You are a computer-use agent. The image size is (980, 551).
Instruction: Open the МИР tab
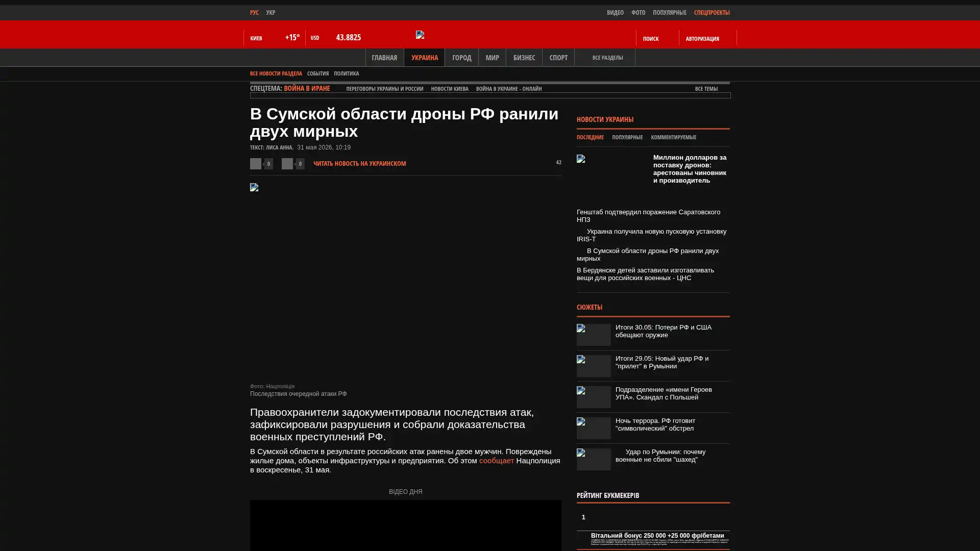pyautogui.click(x=492, y=58)
